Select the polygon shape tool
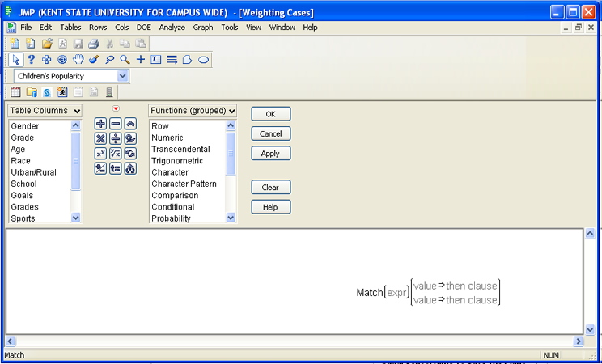 pos(188,60)
